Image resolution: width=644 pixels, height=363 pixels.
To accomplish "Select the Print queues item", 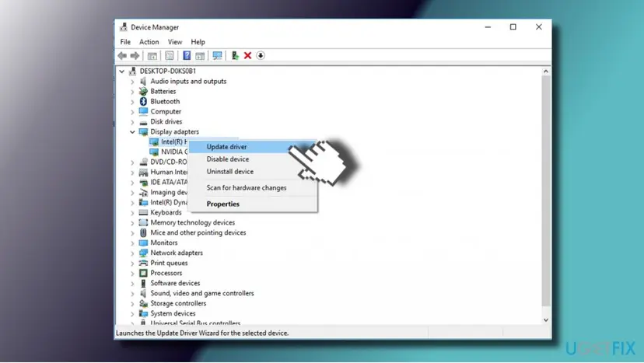I will 169,263.
